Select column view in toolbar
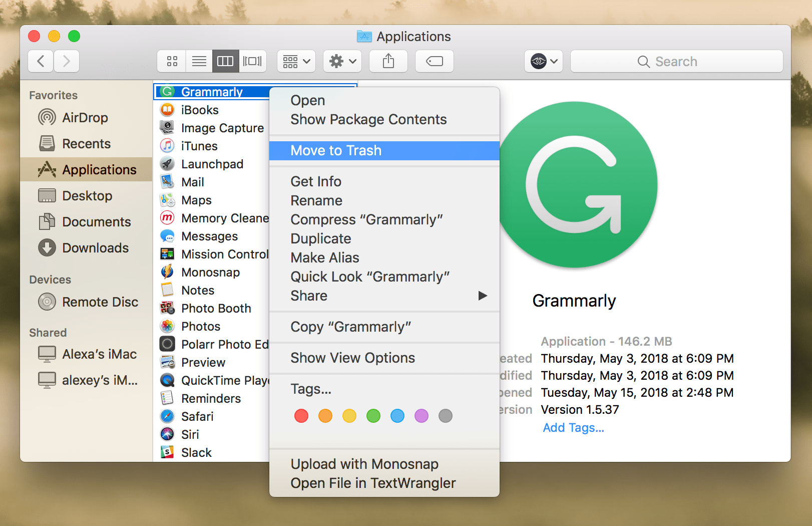Screen dimensions: 812x526 point(225,62)
